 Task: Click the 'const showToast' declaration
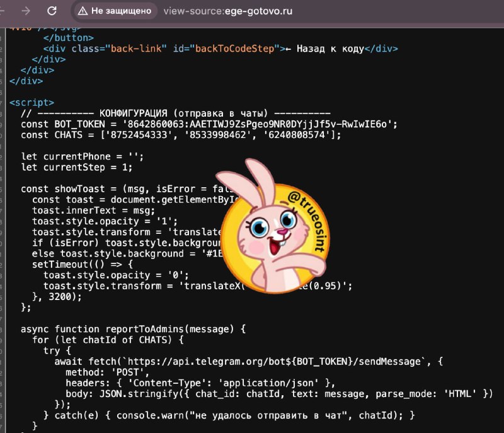tap(127, 188)
